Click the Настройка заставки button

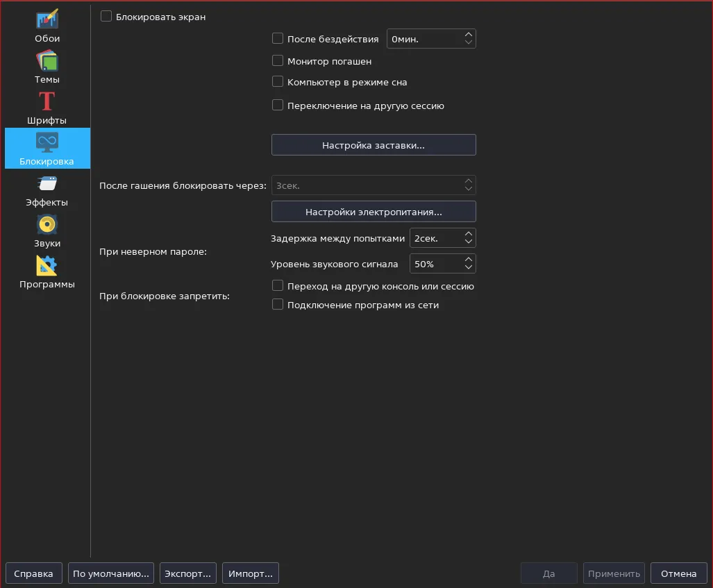click(374, 145)
